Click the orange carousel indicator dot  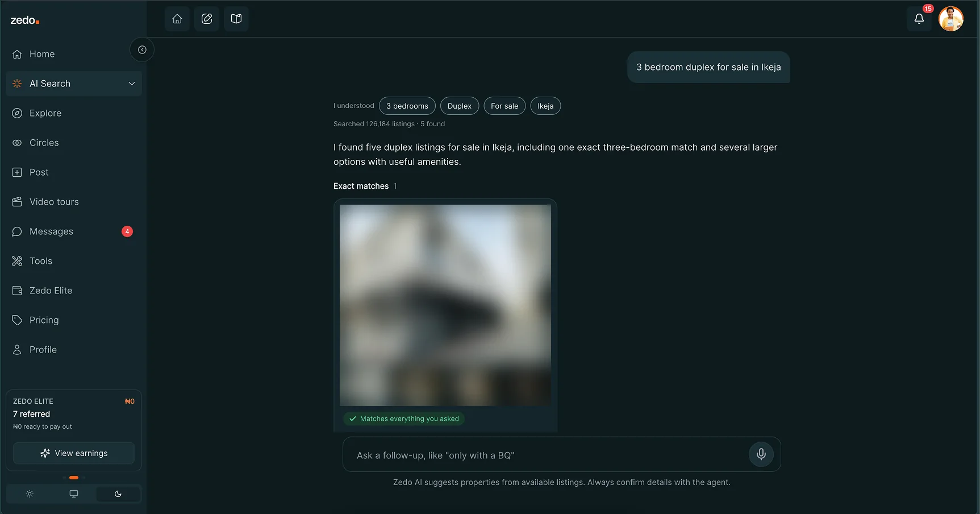click(x=74, y=478)
